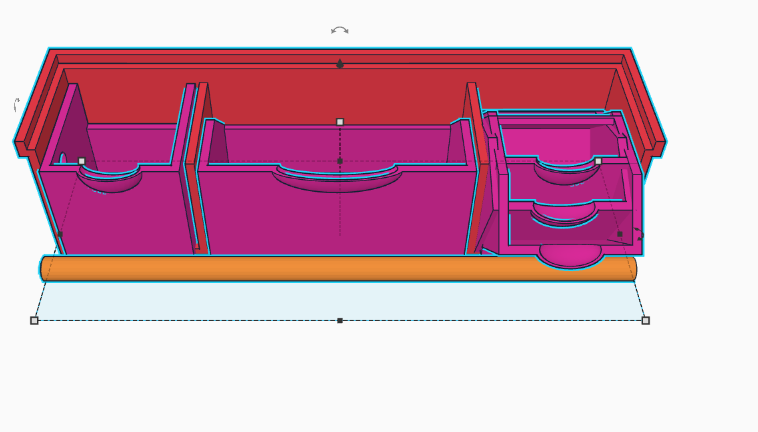758x432 pixels.
Task: Click the rotation arrow beside the right drawers
Action: tap(639, 234)
